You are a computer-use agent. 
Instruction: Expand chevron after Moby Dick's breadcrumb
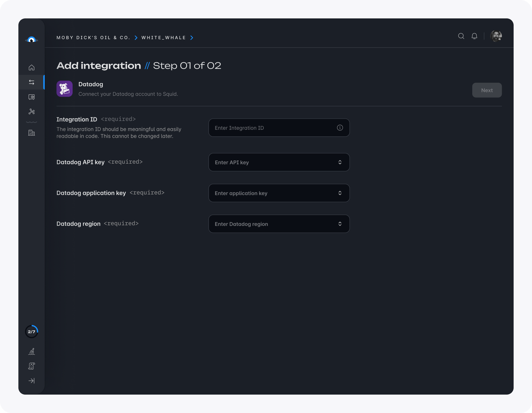(x=136, y=38)
